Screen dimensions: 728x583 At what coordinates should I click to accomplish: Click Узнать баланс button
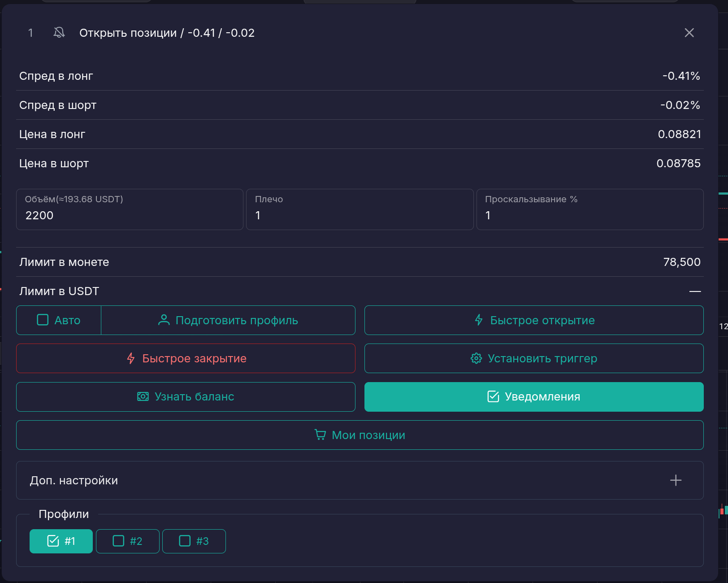coord(186,397)
